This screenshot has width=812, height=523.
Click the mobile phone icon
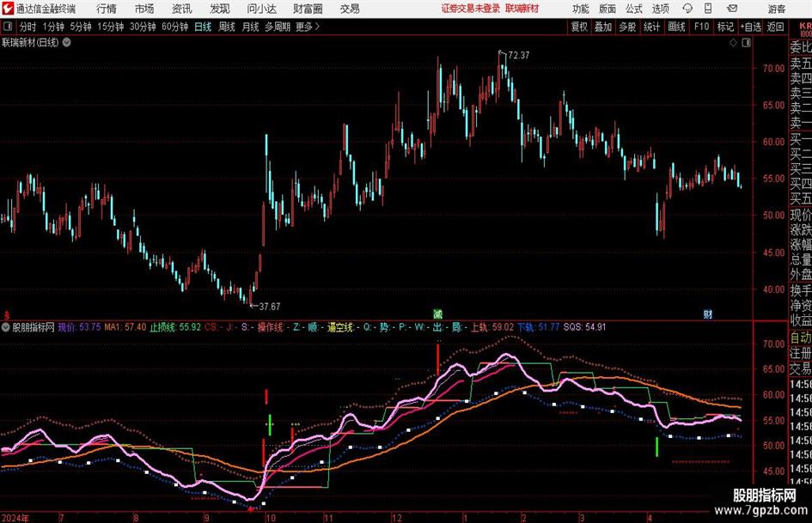pyautogui.click(x=708, y=9)
